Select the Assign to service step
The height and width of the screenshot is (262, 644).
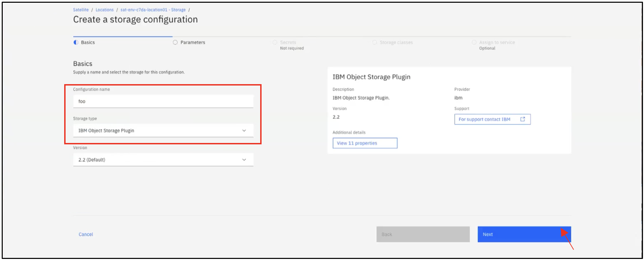pyautogui.click(x=497, y=42)
